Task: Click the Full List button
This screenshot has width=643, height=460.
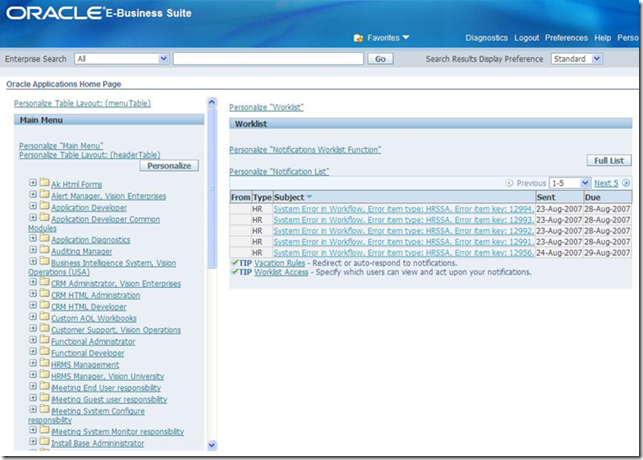Action: [x=609, y=160]
